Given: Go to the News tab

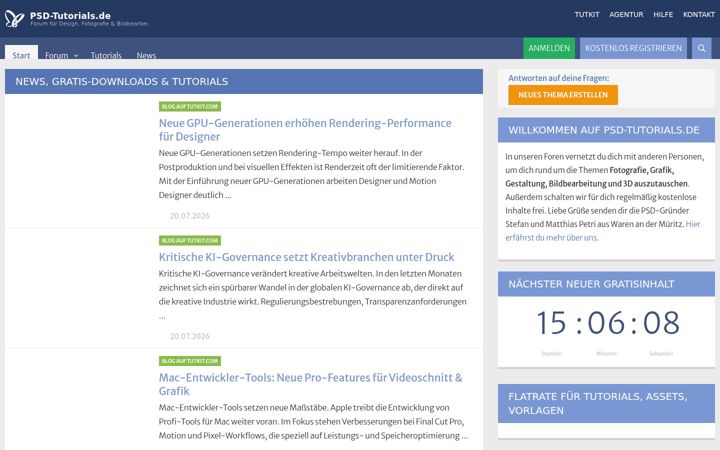Looking at the screenshot, I should coord(146,55).
